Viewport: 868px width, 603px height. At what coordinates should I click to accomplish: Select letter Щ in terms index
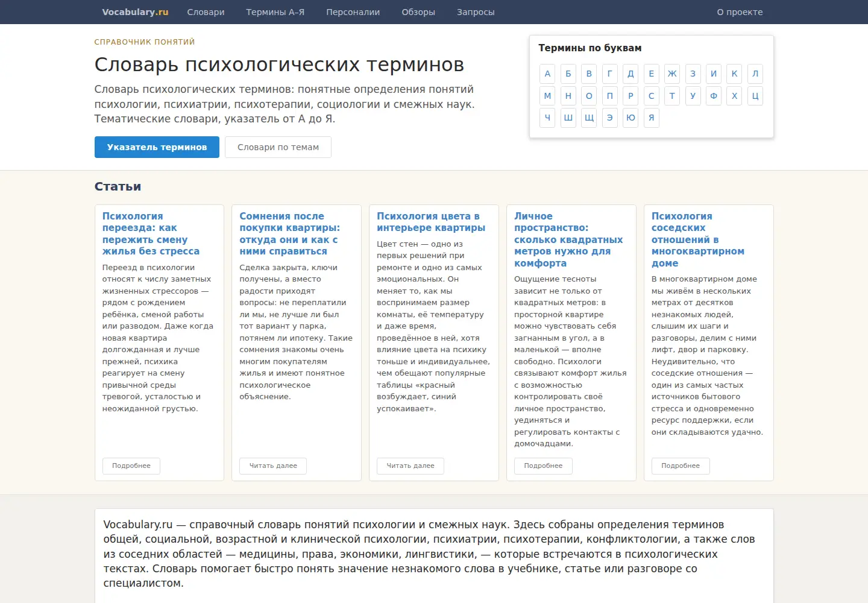tap(589, 118)
